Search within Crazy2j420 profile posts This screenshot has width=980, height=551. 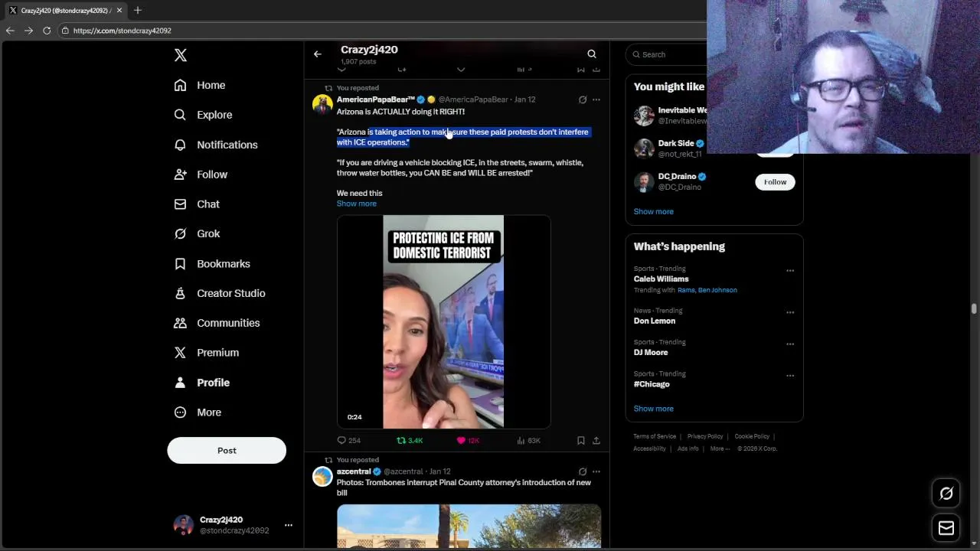click(x=592, y=54)
